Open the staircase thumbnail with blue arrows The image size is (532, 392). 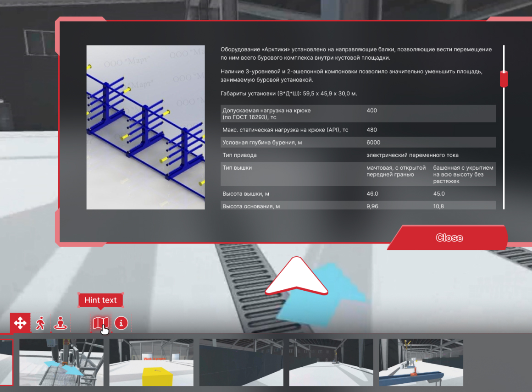[61, 363]
